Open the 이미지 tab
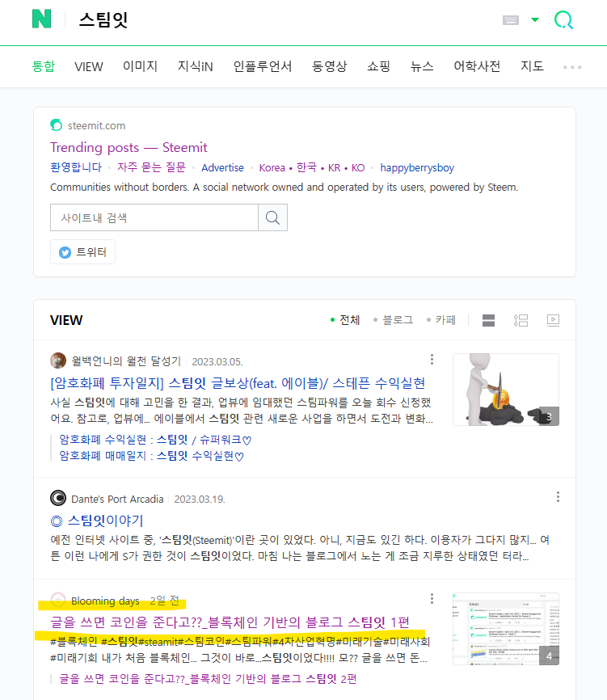Image resolution: width=607 pixels, height=700 pixels. click(x=140, y=66)
